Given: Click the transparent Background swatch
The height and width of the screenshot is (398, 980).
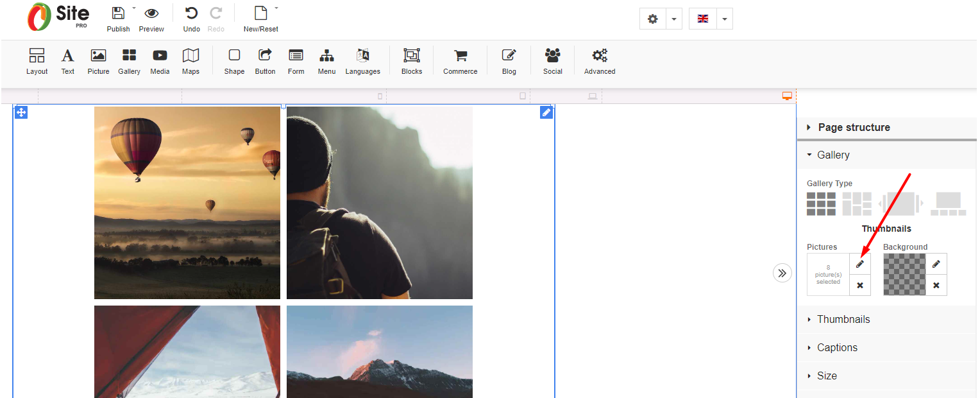Looking at the screenshot, I should point(904,274).
